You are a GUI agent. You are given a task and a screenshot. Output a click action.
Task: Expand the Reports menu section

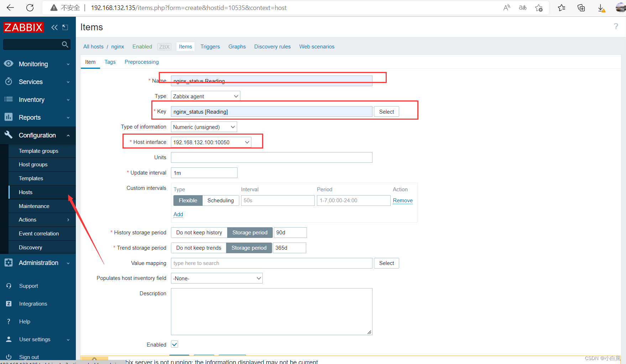coord(38,118)
